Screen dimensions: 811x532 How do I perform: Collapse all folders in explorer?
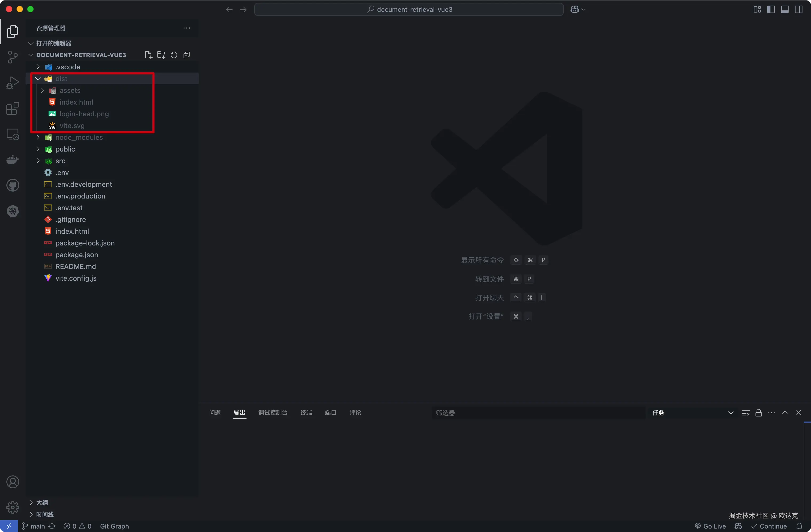coord(187,55)
